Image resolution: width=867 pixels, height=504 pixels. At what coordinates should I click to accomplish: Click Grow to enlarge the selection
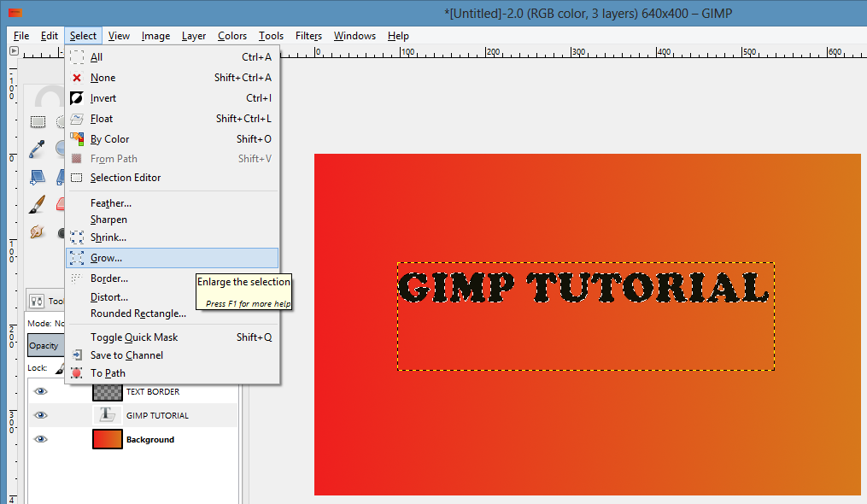tap(172, 258)
